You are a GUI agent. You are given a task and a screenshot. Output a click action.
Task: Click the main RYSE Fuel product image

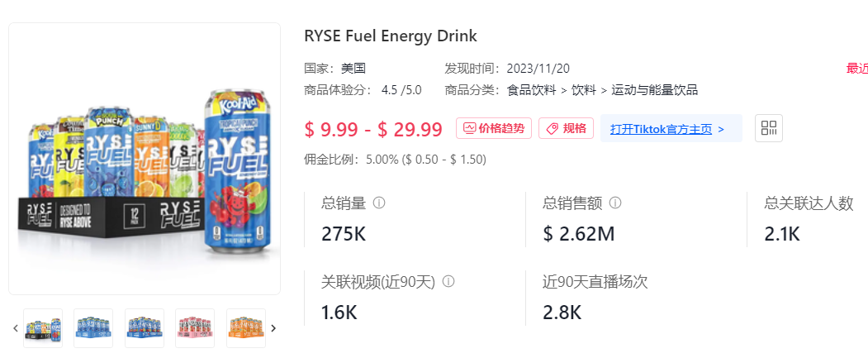pos(145,159)
